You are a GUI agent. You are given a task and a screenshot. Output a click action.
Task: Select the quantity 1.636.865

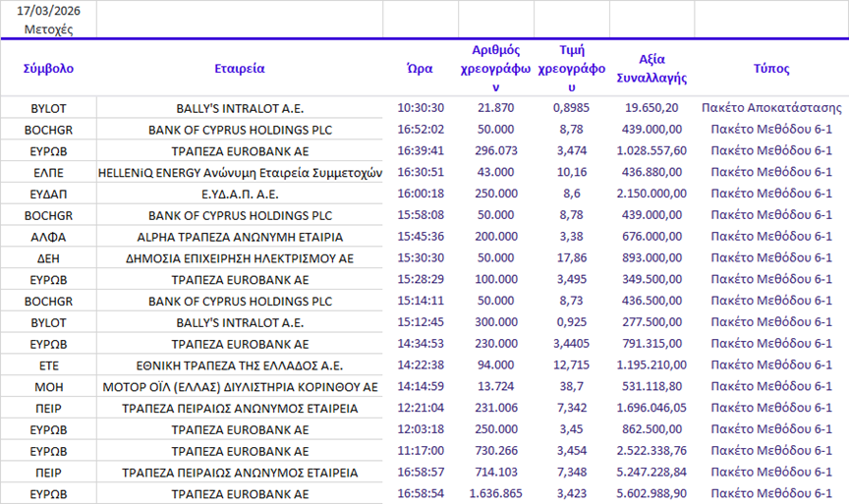[496, 494]
